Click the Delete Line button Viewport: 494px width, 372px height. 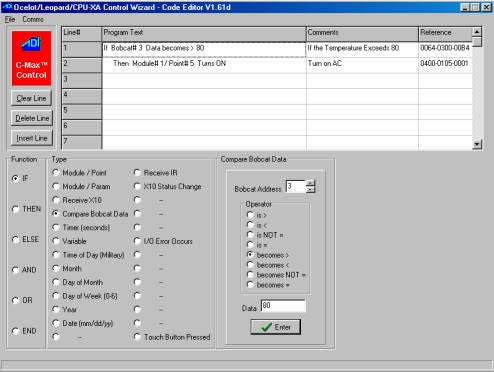click(x=31, y=118)
